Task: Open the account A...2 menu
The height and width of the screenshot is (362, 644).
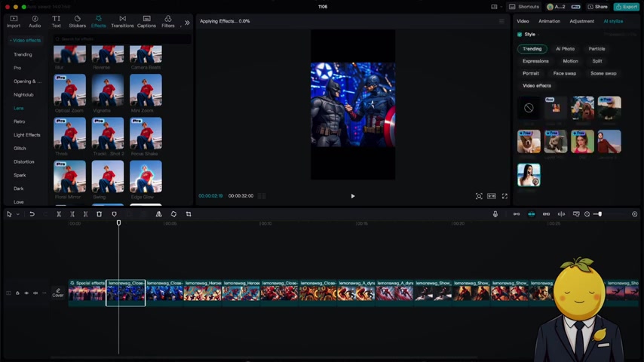Action: (556, 7)
